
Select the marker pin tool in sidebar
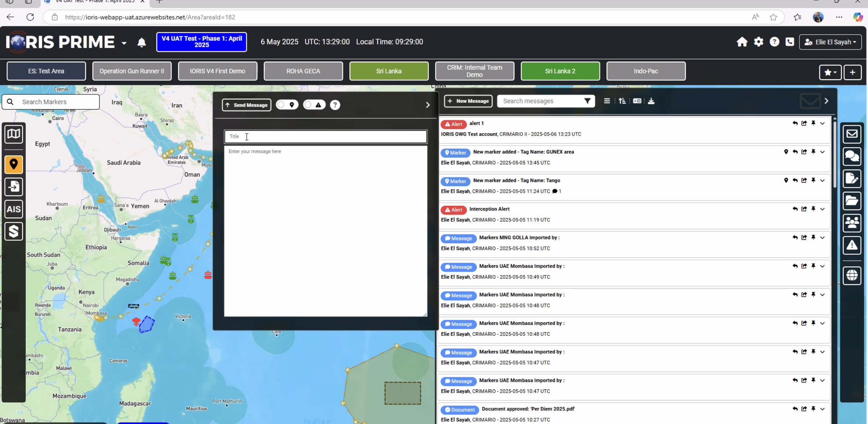(x=14, y=164)
